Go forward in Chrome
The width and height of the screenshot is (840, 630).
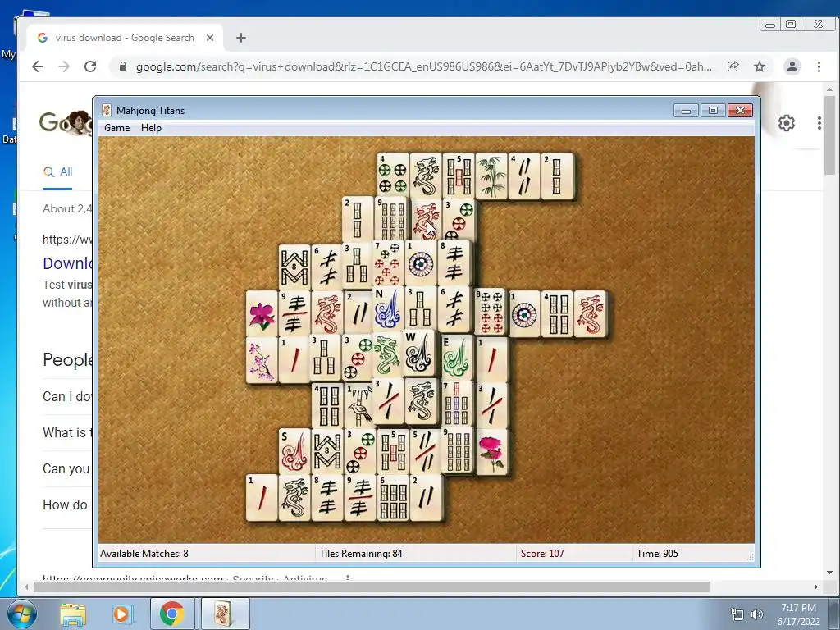pos(64,66)
